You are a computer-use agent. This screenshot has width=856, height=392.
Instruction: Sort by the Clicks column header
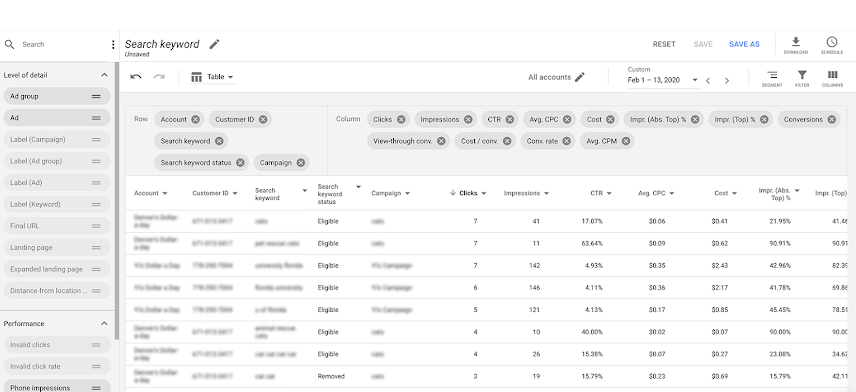(468, 193)
